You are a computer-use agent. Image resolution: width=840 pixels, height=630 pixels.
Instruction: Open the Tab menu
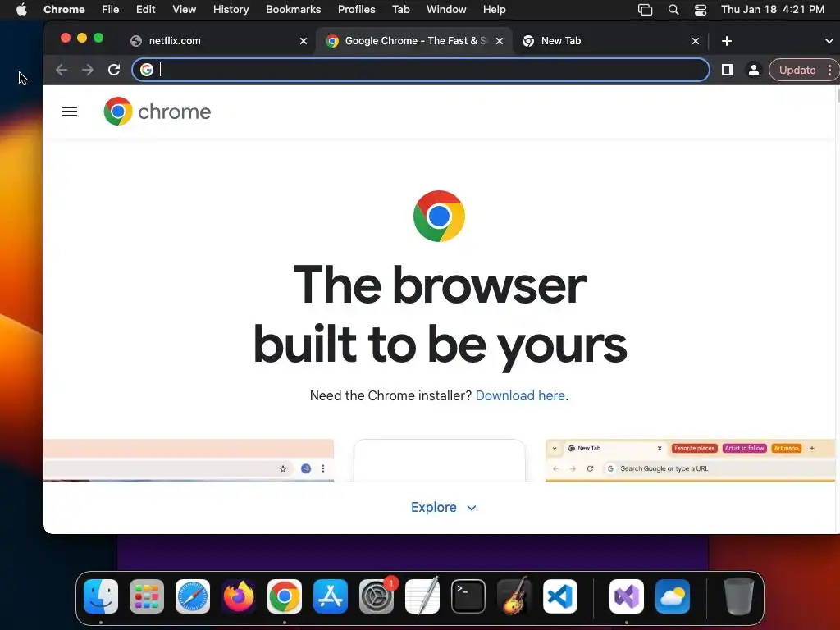point(400,10)
